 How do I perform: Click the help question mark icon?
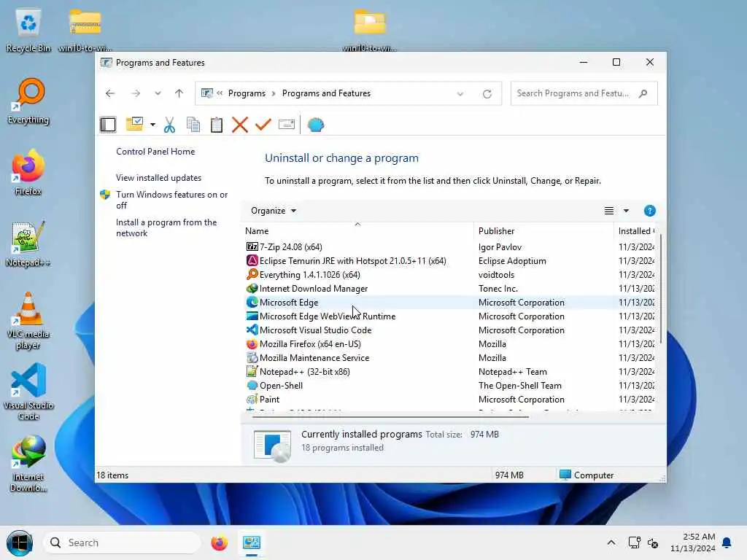point(649,211)
